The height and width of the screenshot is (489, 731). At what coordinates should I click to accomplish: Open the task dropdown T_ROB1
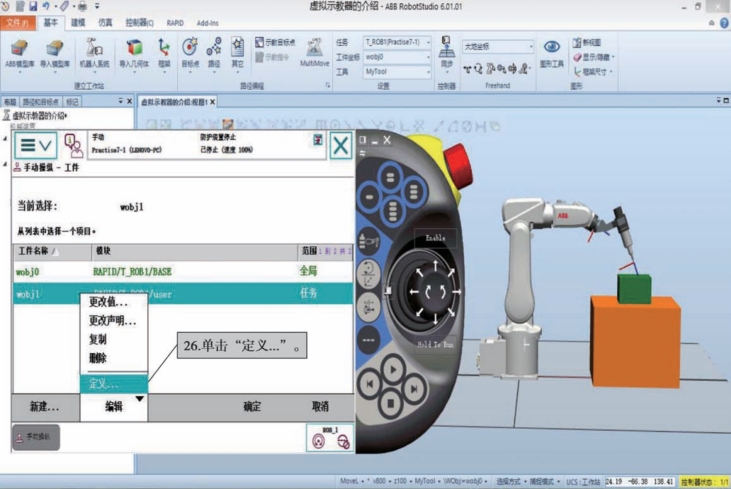point(397,43)
